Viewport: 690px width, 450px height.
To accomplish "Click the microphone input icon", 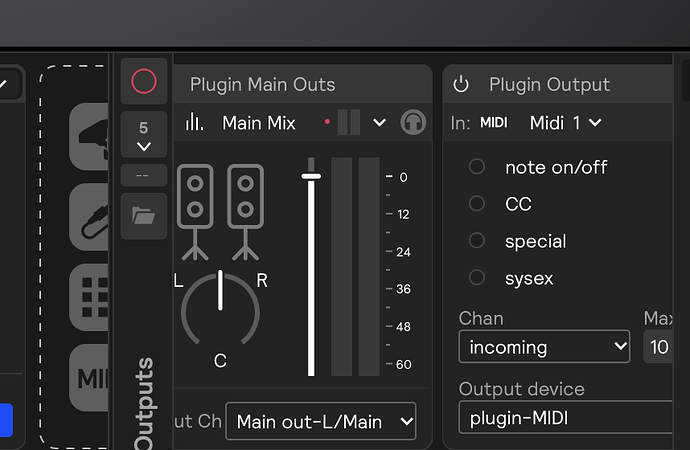I will pos(90,140).
